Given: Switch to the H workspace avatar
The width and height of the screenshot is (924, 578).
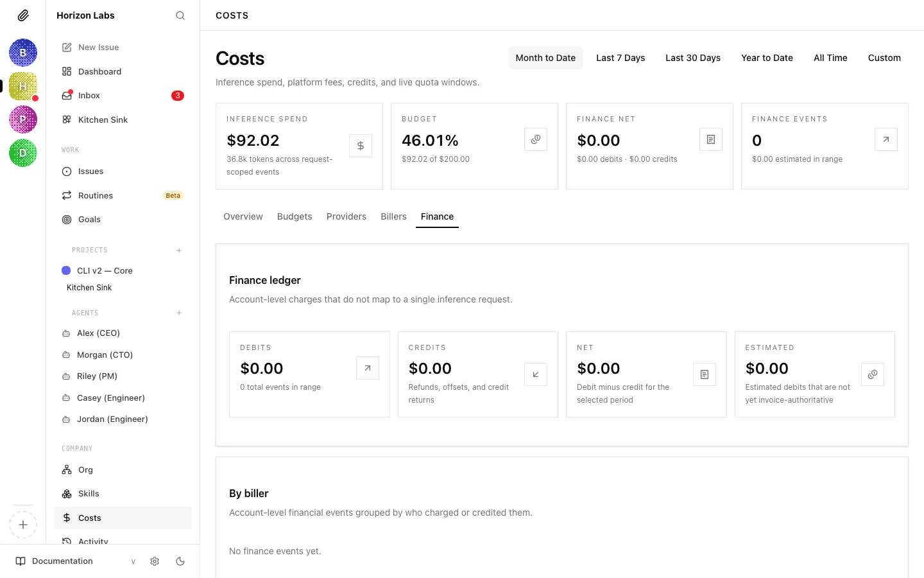Looking at the screenshot, I should [x=23, y=86].
